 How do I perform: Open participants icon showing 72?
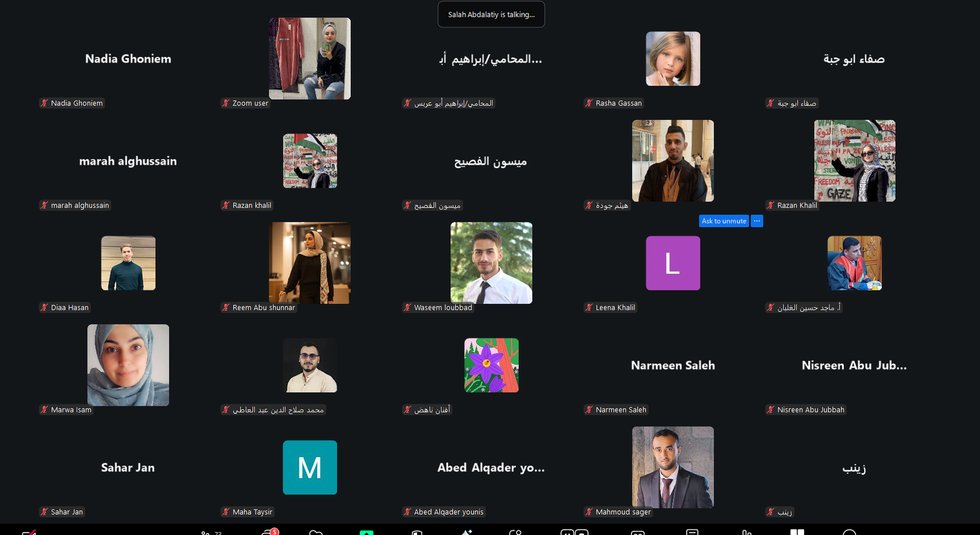[x=211, y=533]
